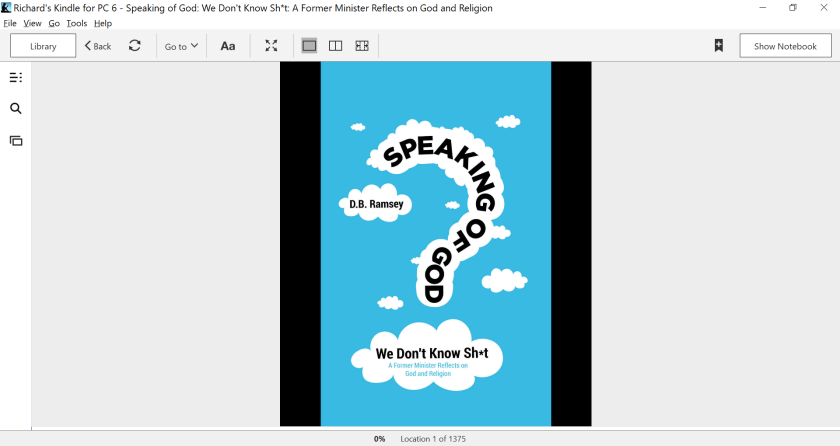The height and width of the screenshot is (446, 840).
Task: Click Show Notebook button
Action: (785, 46)
